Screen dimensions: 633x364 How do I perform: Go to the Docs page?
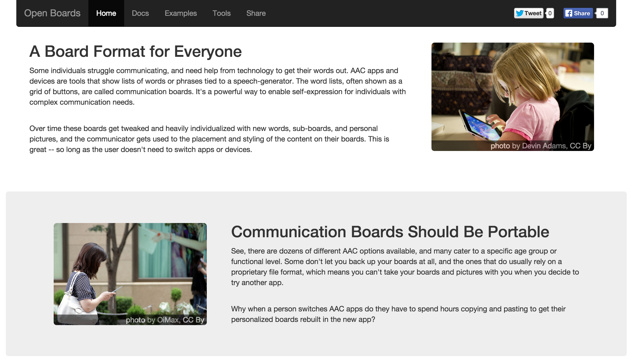(140, 13)
